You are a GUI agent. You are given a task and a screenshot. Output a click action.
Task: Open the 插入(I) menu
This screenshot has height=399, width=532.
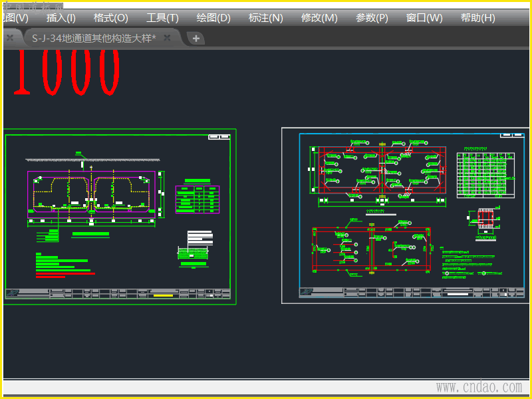point(61,18)
